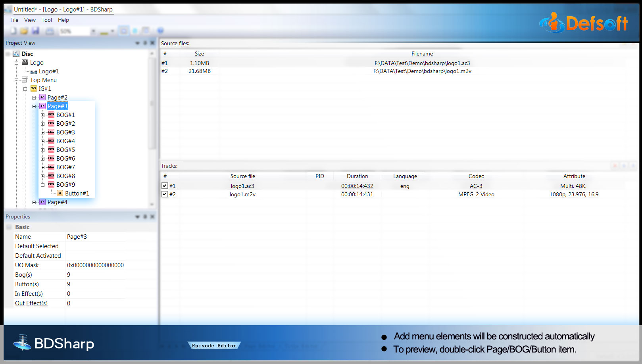Click the Default Selected value field
The width and height of the screenshot is (642, 364).
(95, 246)
